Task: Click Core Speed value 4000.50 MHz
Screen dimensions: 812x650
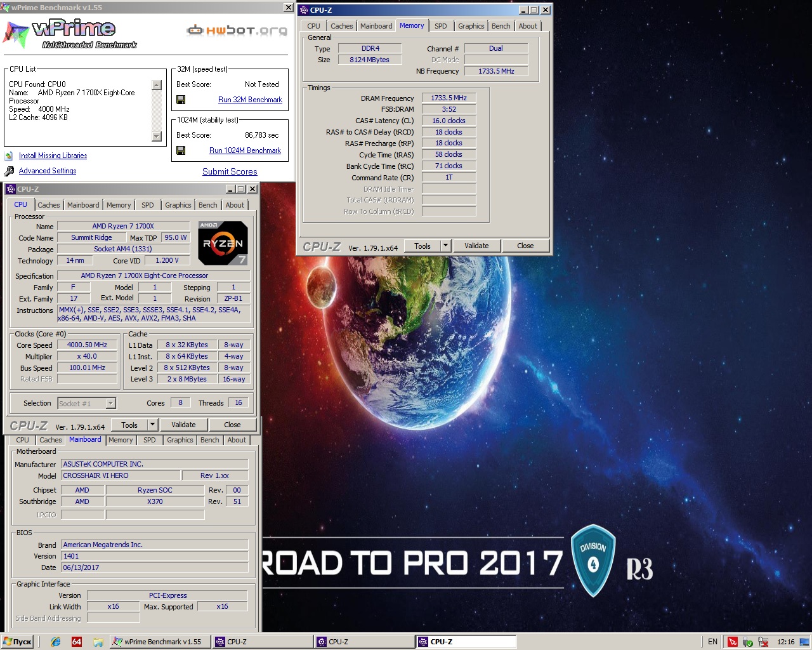Action: 87,345
